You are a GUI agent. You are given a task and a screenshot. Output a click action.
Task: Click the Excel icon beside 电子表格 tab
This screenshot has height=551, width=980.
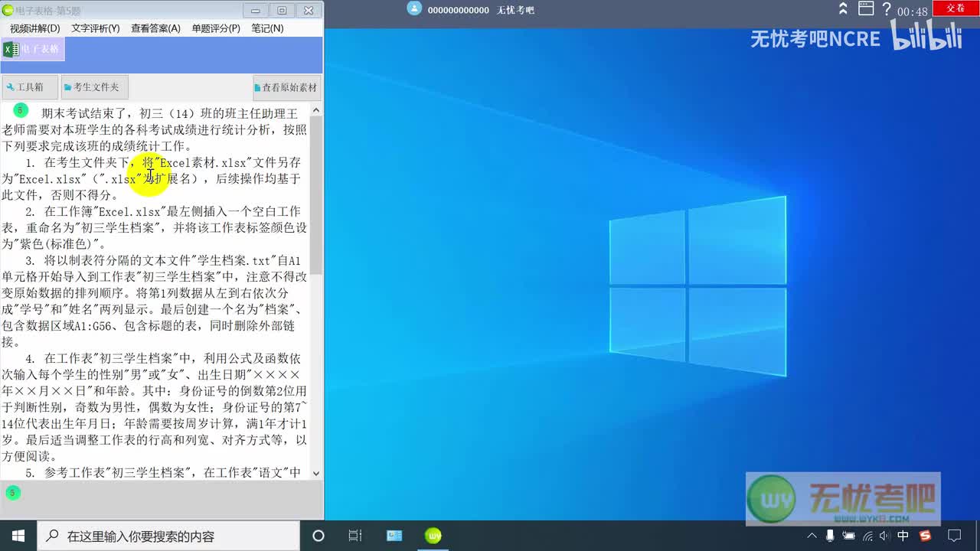(x=10, y=49)
